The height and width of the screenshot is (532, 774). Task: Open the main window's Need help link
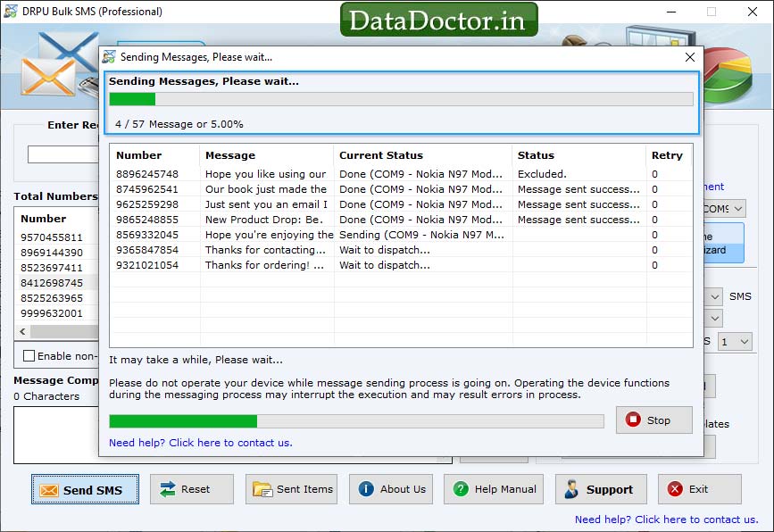[x=666, y=520]
